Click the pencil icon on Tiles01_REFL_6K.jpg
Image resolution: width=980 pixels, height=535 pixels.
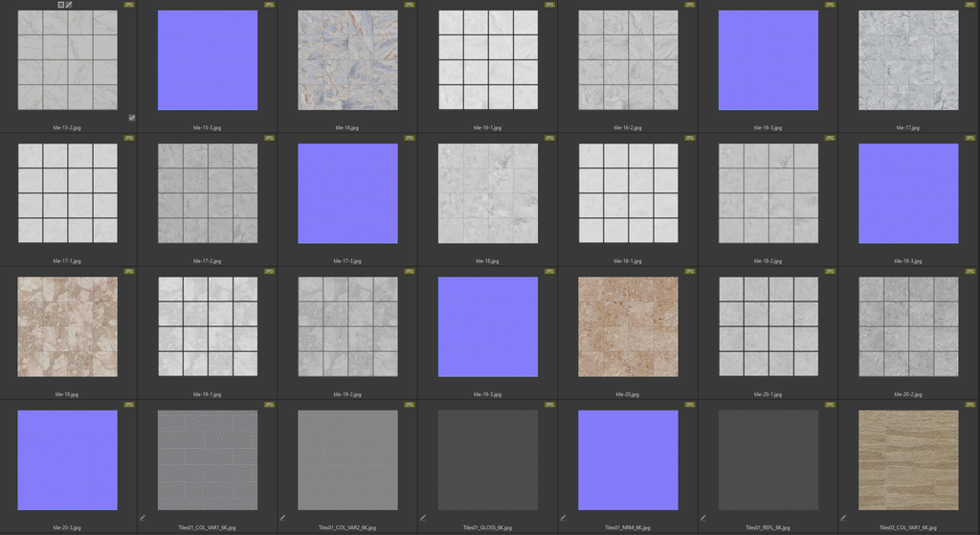pyautogui.click(x=703, y=518)
